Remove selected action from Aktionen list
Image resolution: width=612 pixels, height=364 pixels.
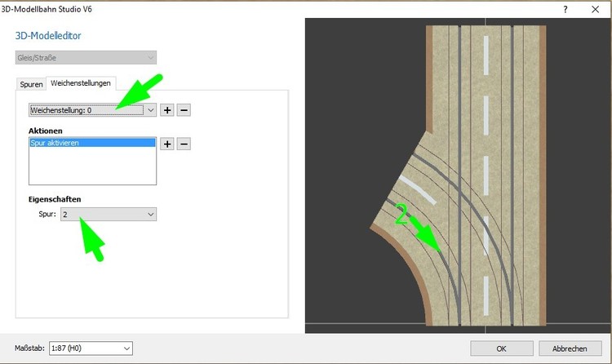coord(184,144)
